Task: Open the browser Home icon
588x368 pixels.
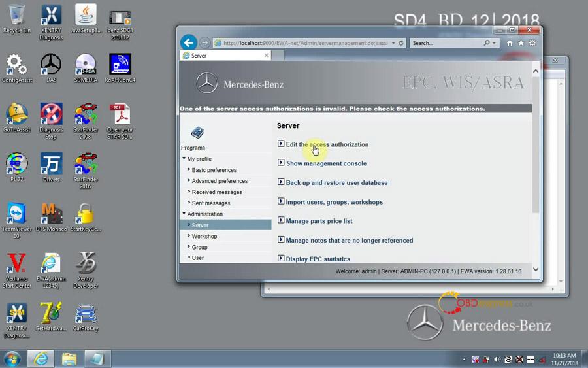Action: (x=510, y=43)
